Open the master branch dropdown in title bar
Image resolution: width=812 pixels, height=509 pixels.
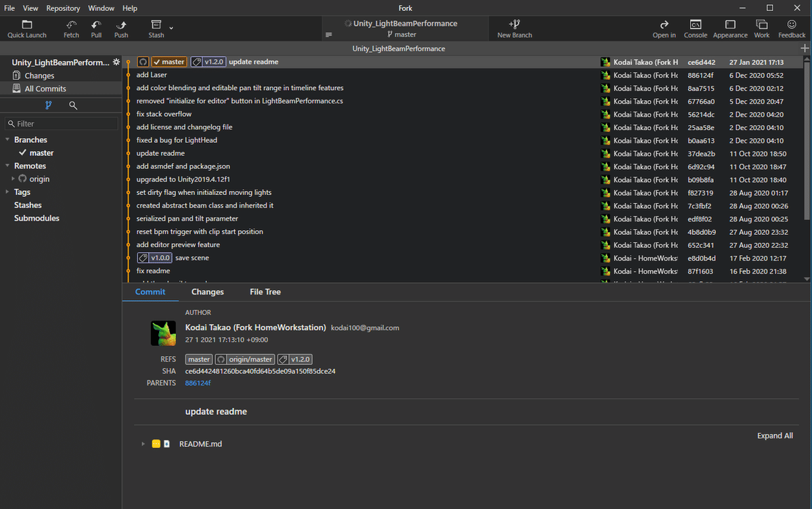[402, 35]
